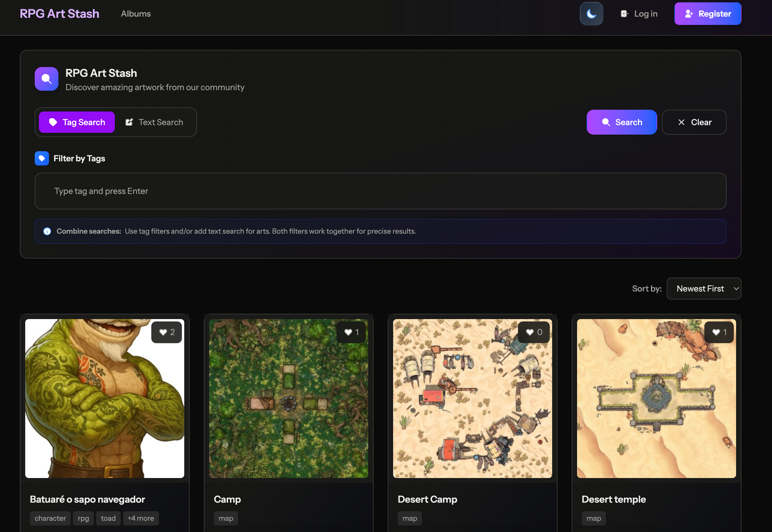This screenshot has height=532, width=772.
Task: Like the Batuaré artwork via heart icon
Action: pyautogui.click(x=163, y=332)
